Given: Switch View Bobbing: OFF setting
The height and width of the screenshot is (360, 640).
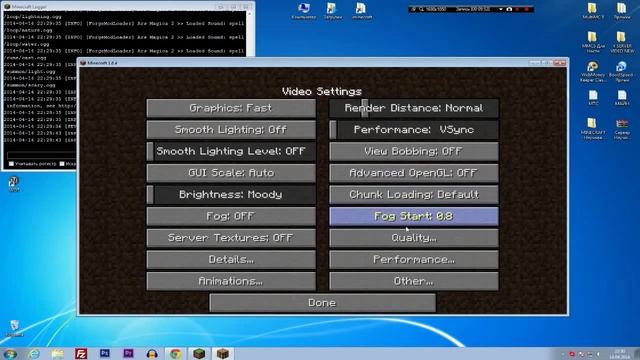Looking at the screenshot, I should (x=413, y=151).
